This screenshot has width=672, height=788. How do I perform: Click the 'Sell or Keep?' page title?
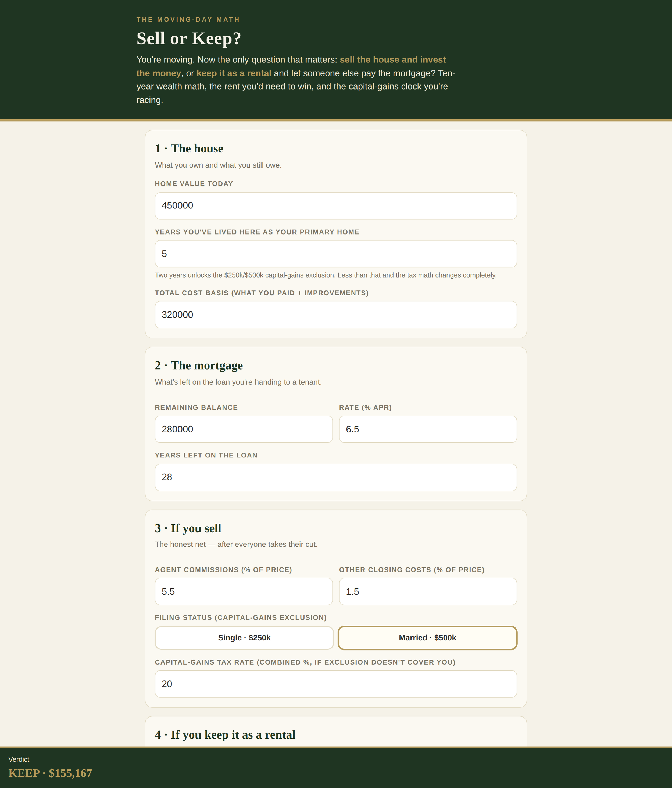point(188,38)
